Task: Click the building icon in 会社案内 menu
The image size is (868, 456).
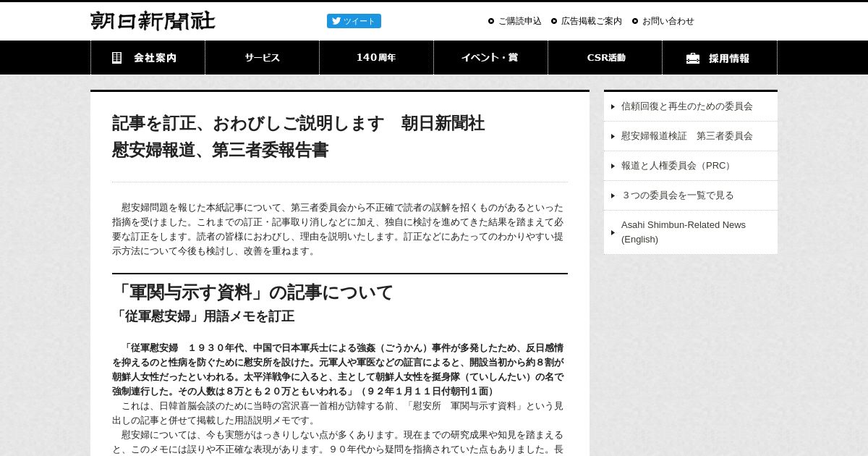Action: (116, 58)
